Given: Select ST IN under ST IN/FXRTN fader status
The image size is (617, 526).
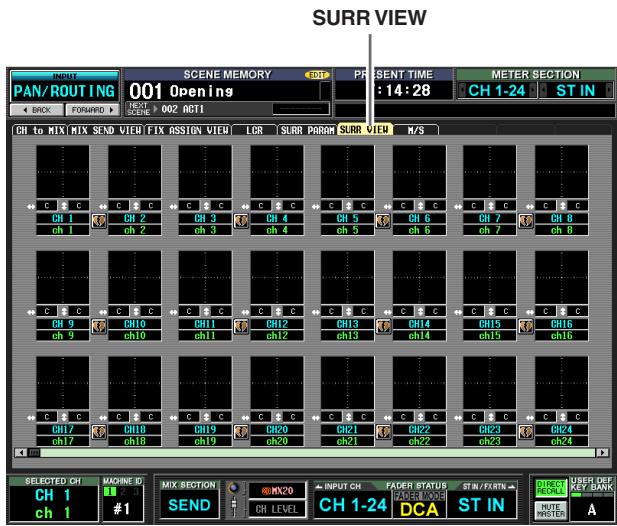Looking at the screenshot, I should pos(481,505).
